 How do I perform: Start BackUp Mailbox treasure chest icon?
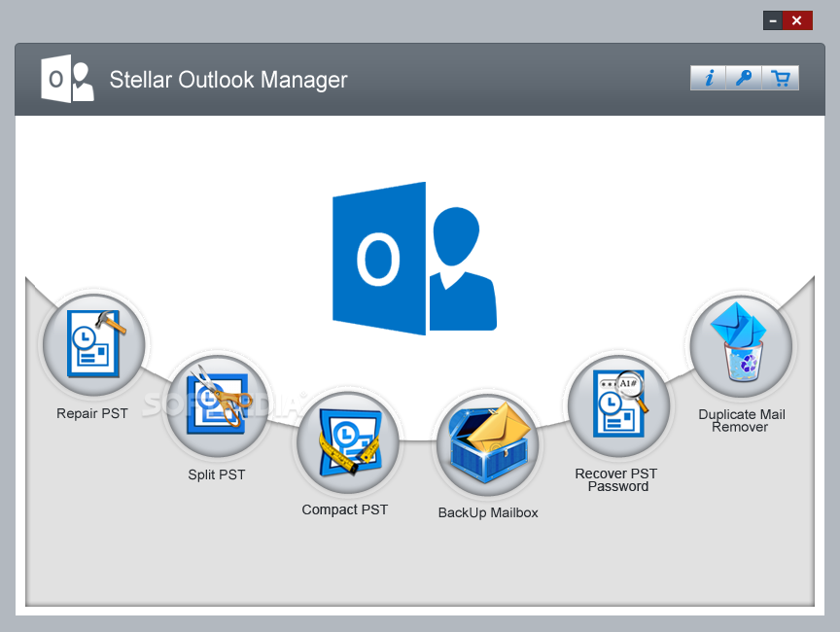[x=488, y=444]
